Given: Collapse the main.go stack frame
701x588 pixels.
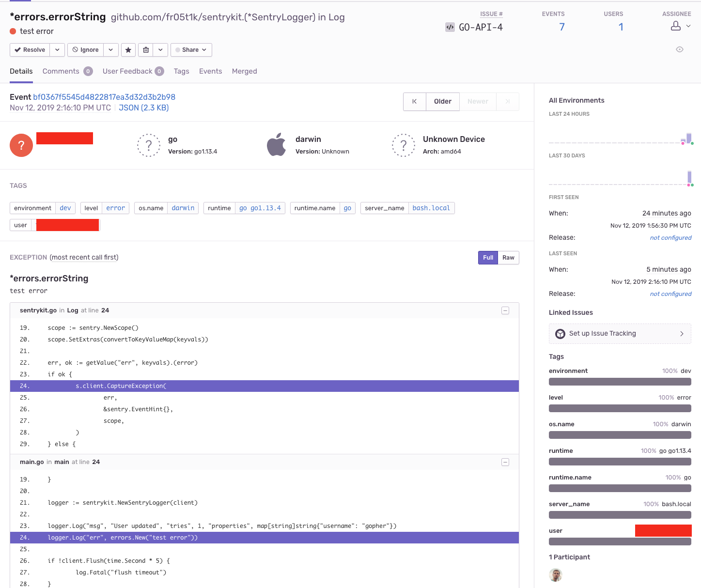Looking at the screenshot, I should point(505,462).
